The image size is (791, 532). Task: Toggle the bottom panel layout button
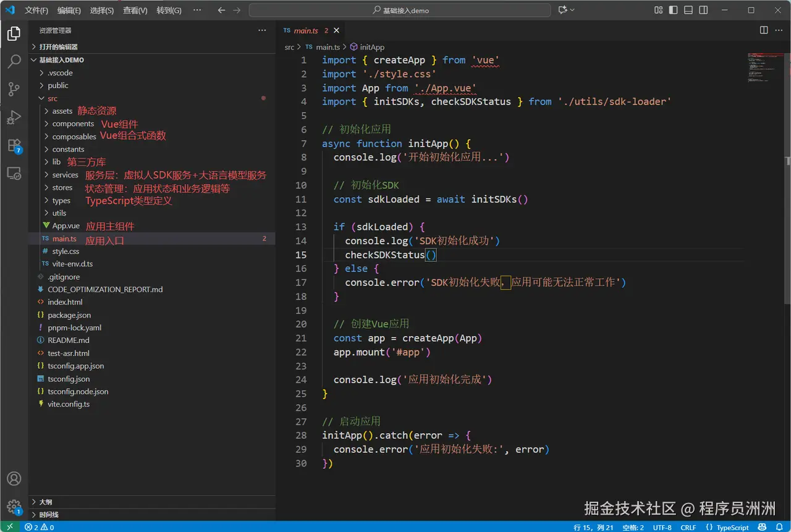pyautogui.click(x=688, y=10)
